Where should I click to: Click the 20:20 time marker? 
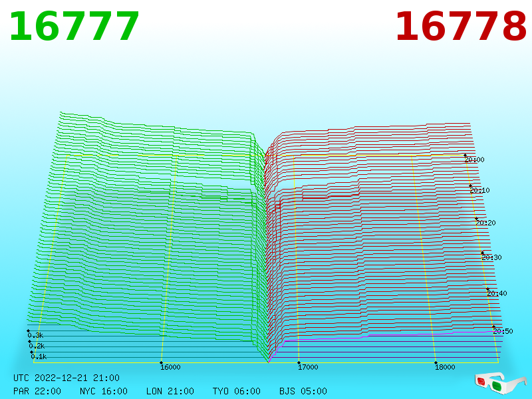tap(485, 223)
